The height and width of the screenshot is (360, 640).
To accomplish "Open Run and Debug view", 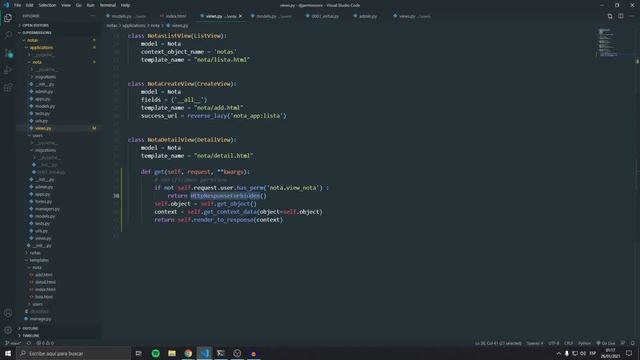I will click(8, 70).
